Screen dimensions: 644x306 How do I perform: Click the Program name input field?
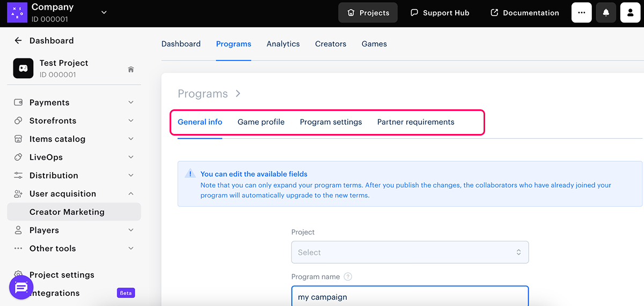point(409,296)
